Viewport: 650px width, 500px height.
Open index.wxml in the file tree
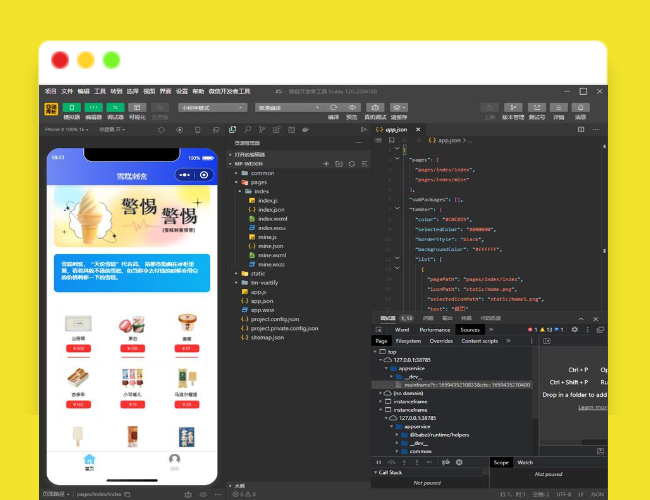point(272,218)
